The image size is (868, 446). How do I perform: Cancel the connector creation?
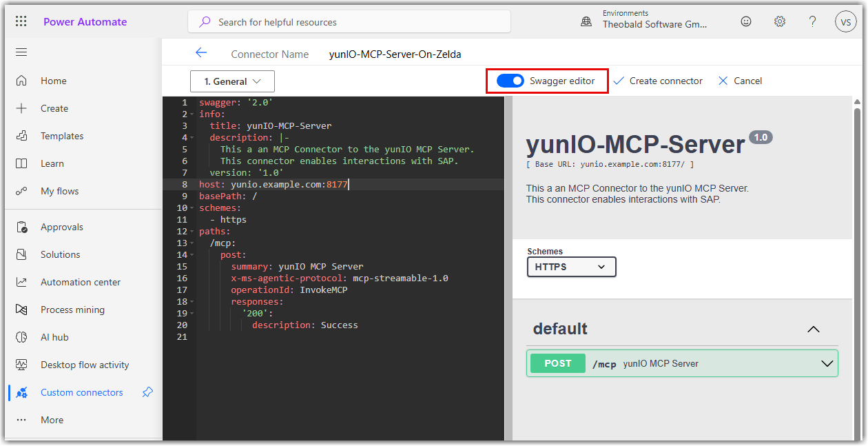tap(740, 81)
